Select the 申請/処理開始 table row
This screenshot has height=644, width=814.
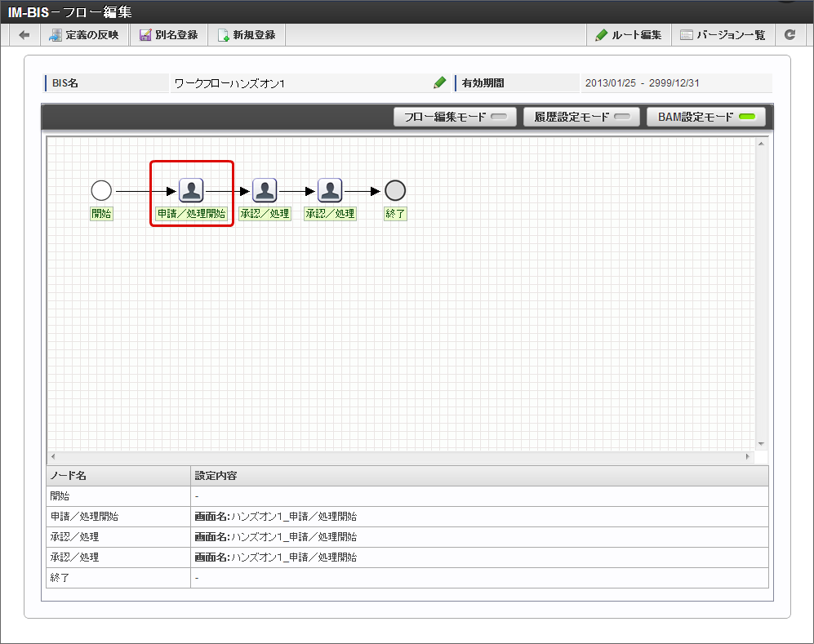click(x=407, y=517)
